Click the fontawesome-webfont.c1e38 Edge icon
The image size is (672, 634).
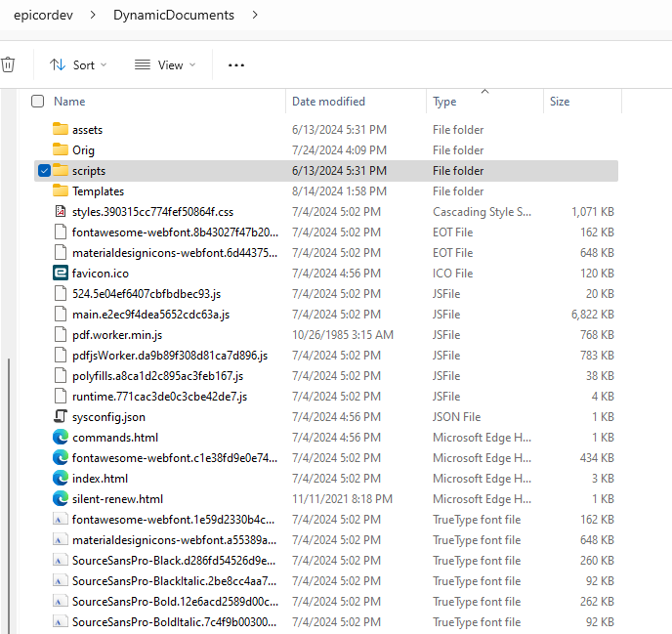click(x=61, y=457)
